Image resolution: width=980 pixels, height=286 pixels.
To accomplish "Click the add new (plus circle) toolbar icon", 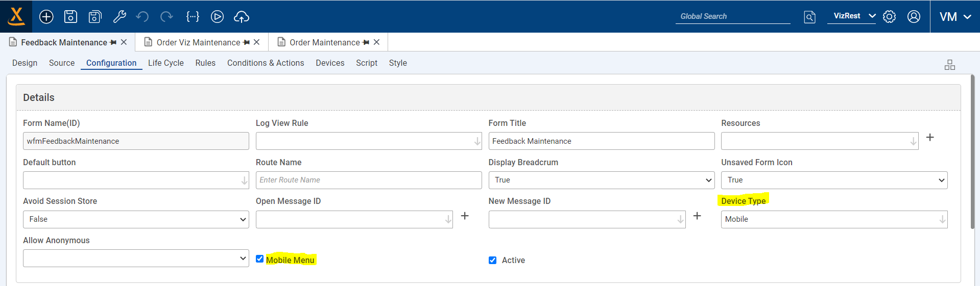I will pos(46,17).
